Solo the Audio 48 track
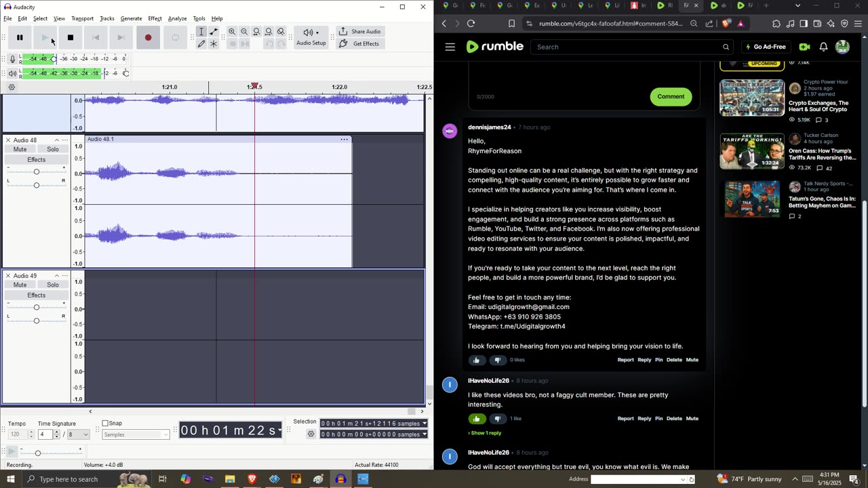Image resolution: width=868 pixels, height=488 pixels. tap(53, 149)
